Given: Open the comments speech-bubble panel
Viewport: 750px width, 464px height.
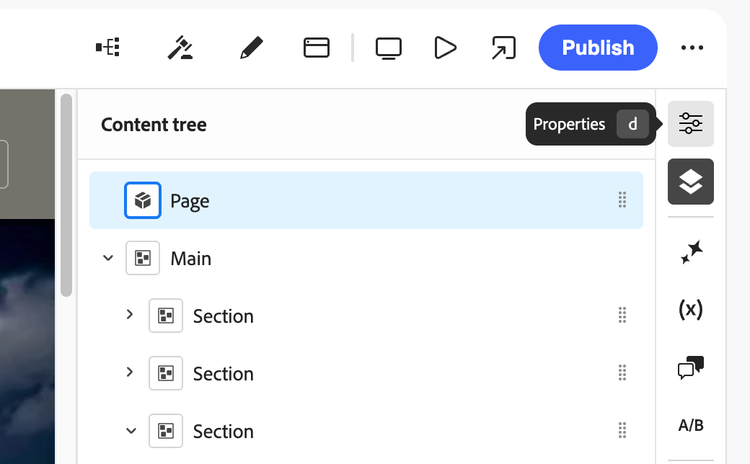Looking at the screenshot, I should click(x=690, y=368).
